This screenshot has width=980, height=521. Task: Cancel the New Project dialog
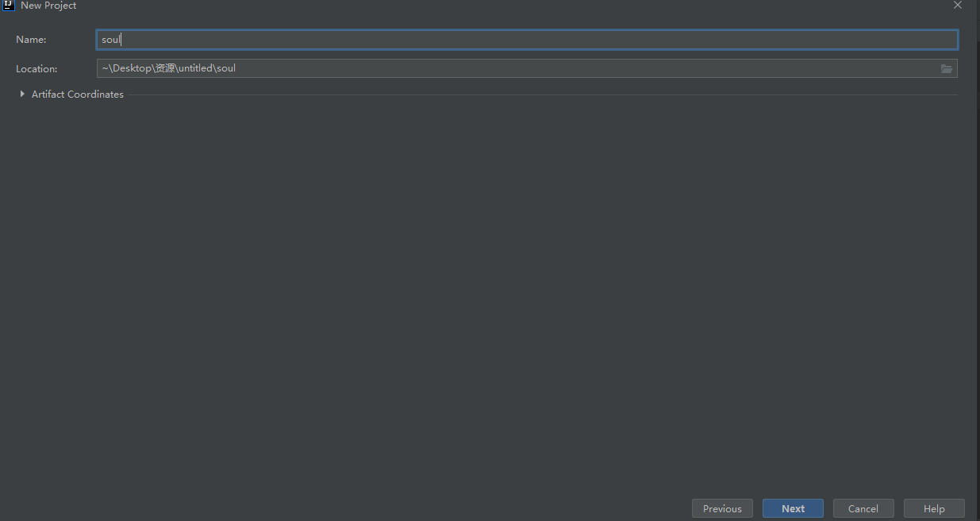point(863,508)
